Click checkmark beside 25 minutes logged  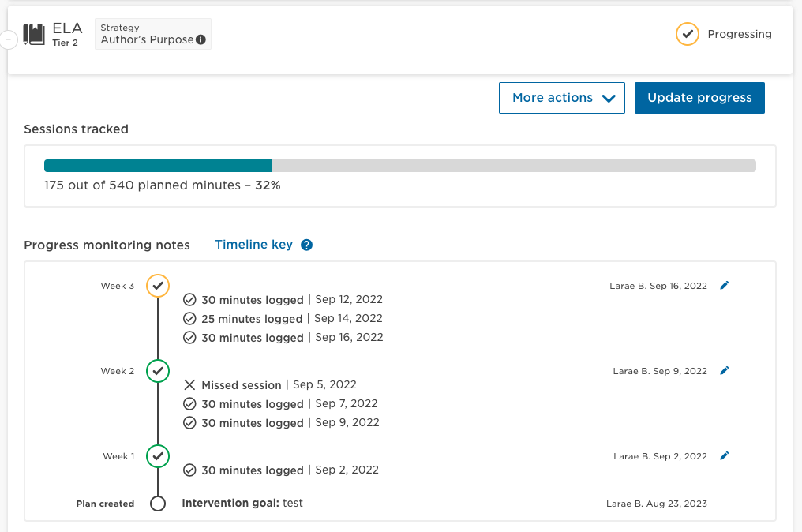click(189, 319)
